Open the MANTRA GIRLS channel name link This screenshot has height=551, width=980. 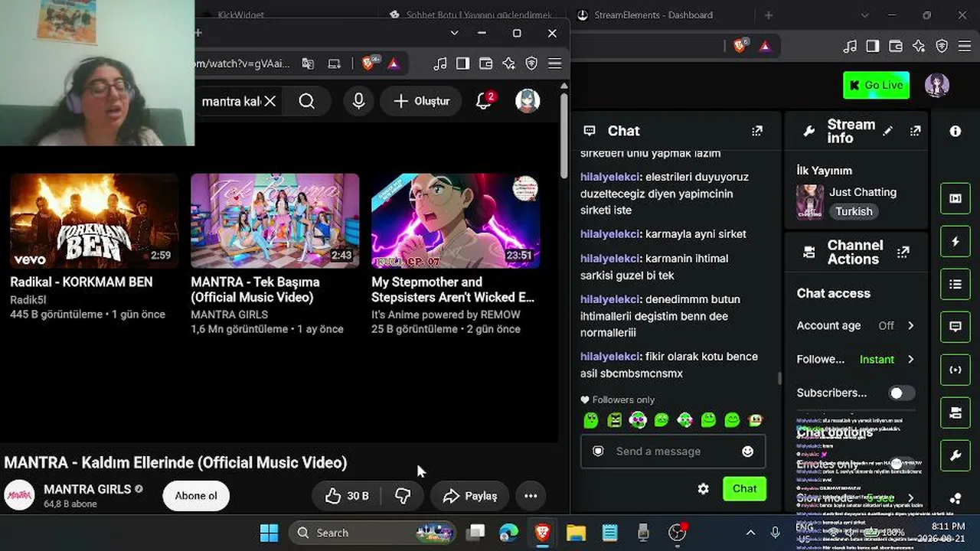[87, 489]
